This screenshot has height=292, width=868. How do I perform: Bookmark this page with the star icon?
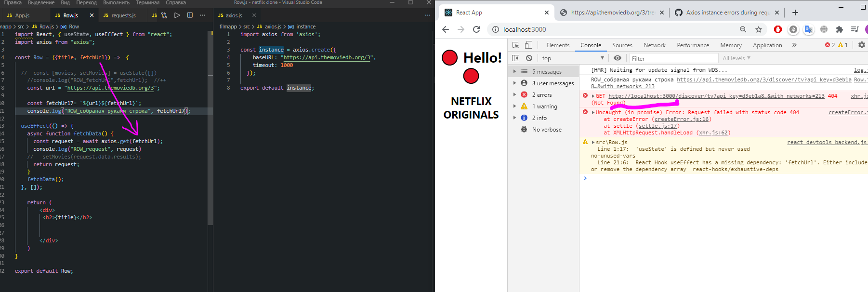tap(759, 29)
